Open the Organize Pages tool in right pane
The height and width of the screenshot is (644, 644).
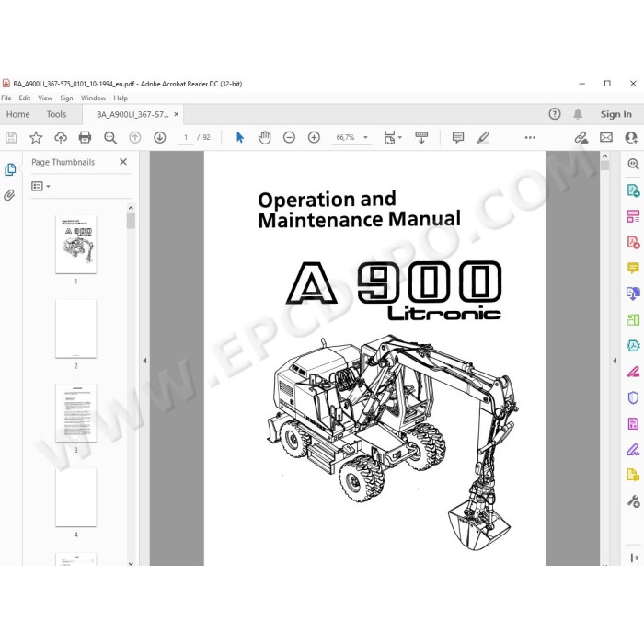pos(633,216)
